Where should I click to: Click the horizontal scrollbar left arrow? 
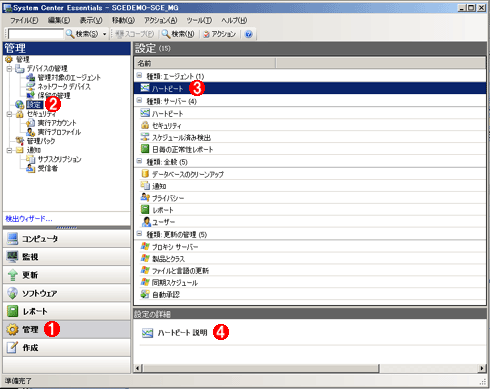pyautogui.click(x=138, y=368)
